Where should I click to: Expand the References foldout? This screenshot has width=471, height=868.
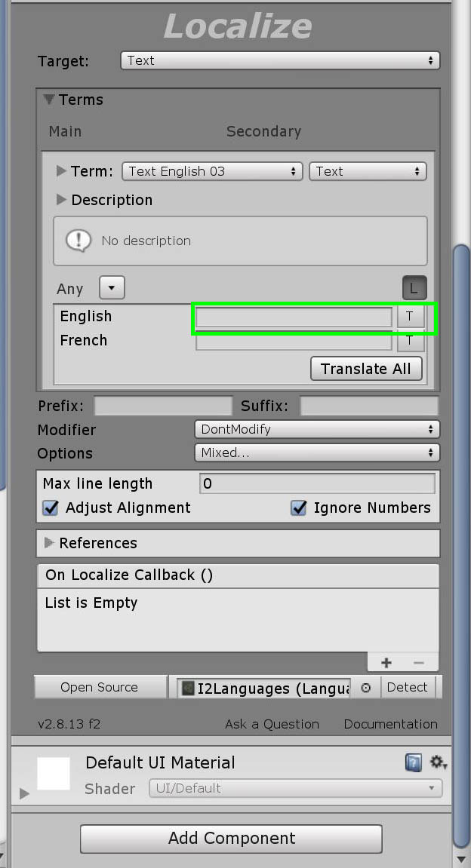pos(50,543)
